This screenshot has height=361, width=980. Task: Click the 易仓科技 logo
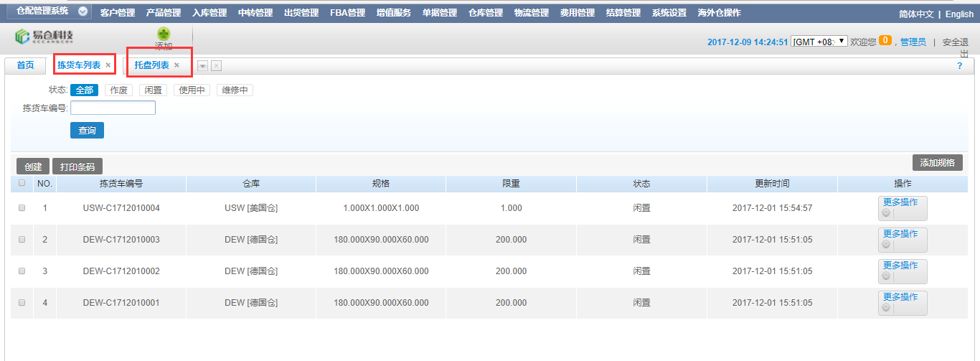pyautogui.click(x=44, y=37)
